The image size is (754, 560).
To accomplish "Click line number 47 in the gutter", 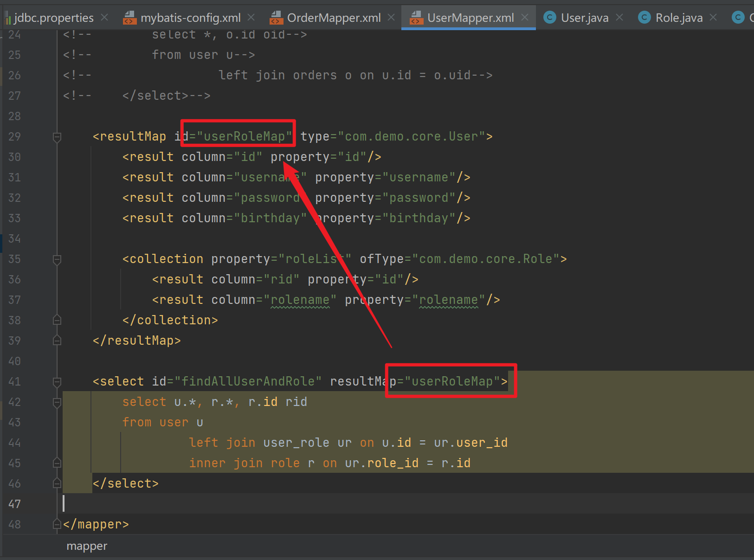I will [15, 504].
